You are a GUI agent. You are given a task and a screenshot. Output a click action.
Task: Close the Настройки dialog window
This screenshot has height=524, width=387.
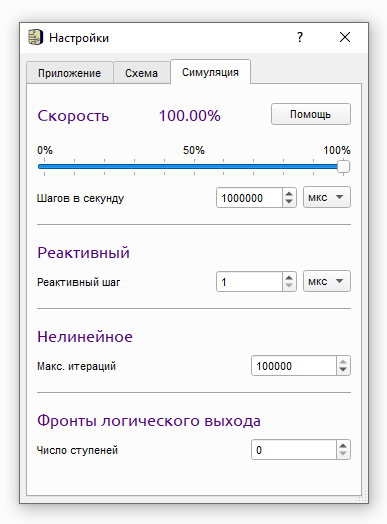point(345,37)
